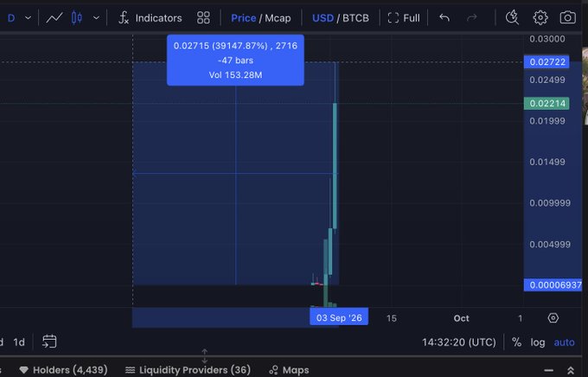Open chart style dropdown arrow

(96, 17)
